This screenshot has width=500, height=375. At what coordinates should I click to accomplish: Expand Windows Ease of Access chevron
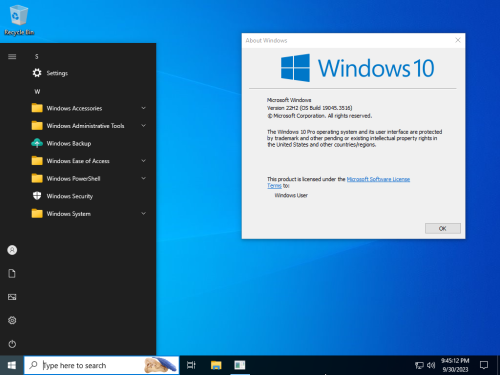(x=143, y=161)
